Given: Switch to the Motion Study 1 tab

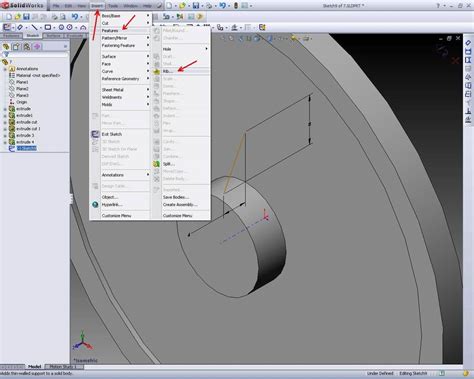Looking at the screenshot, I should [63, 367].
